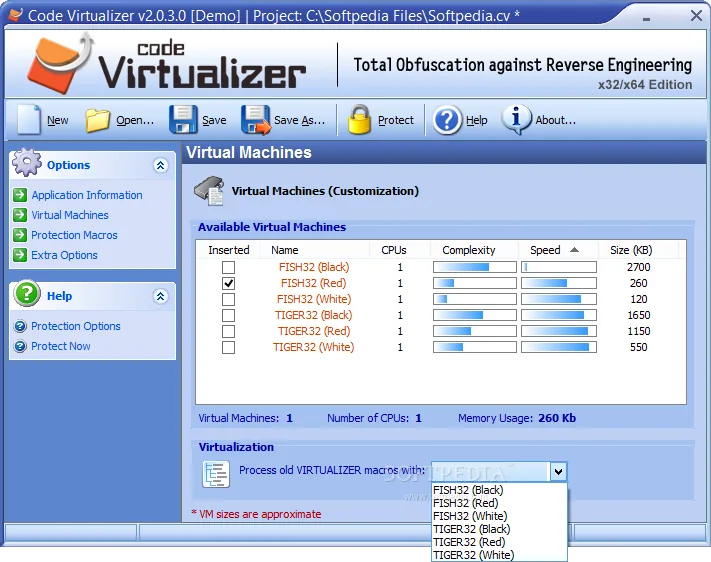Click the Help question mark icon
This screenshot has width=711, height=562.
[x=447, y=120]
